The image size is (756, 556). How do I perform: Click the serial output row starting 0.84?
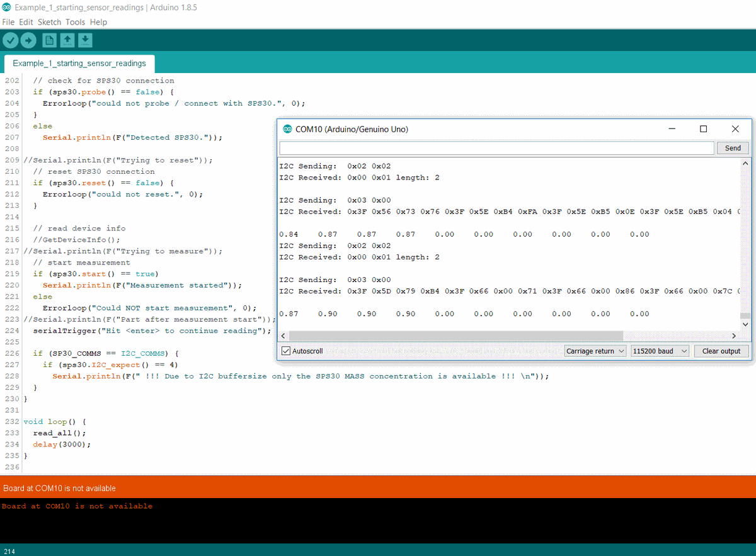(464, 234)
